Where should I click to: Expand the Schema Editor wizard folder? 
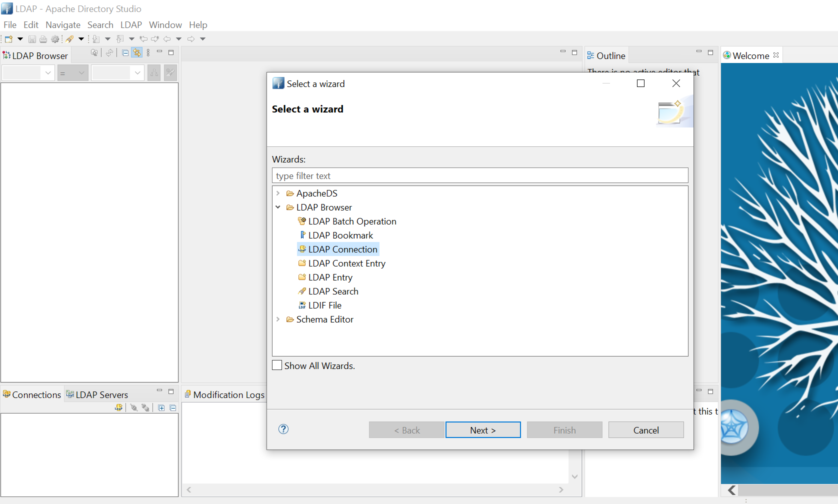click(x=278, y=319)
